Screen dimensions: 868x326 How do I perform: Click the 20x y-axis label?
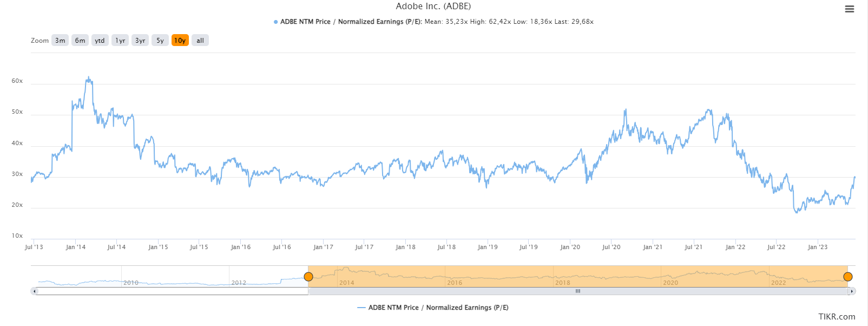(17, 205)
